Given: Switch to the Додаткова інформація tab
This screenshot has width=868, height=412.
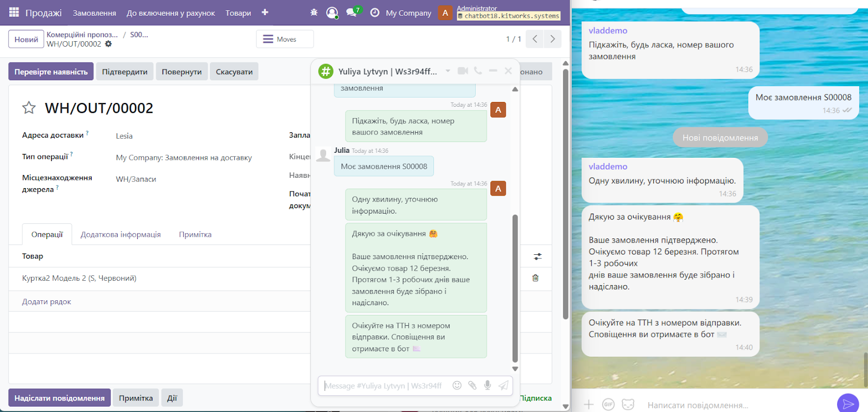Looking at the screenshot, I should (x=120, y=235).
